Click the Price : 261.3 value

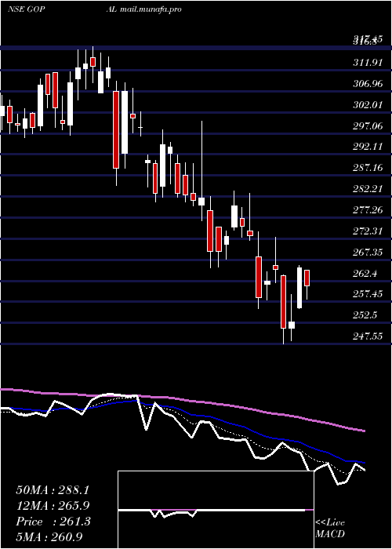coord(53,522)
